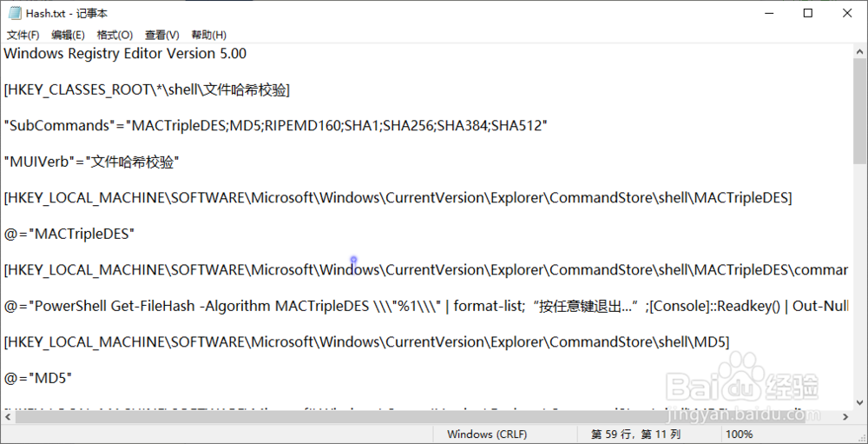Click the line '[HKEY_CLASSES_ROOT\*\shell\文件哈希校验]'
The width and height of the screenshot is (868, 444).
pyautogui.click(x=147, y=89)
